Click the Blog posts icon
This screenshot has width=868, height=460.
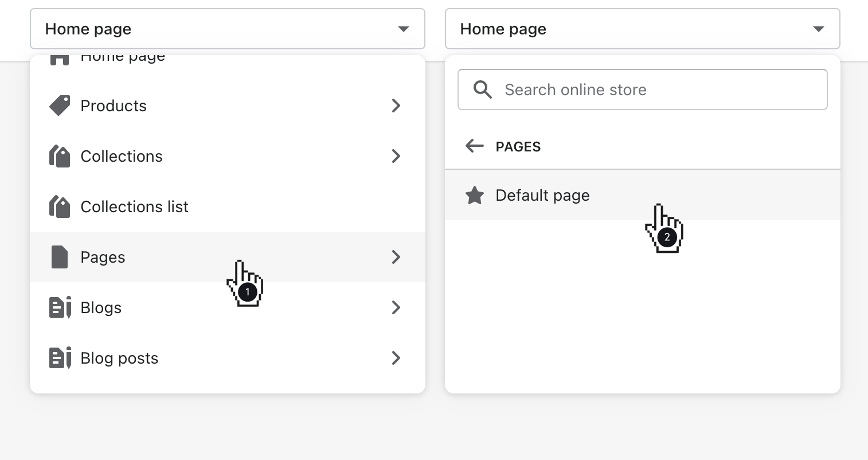59,358
